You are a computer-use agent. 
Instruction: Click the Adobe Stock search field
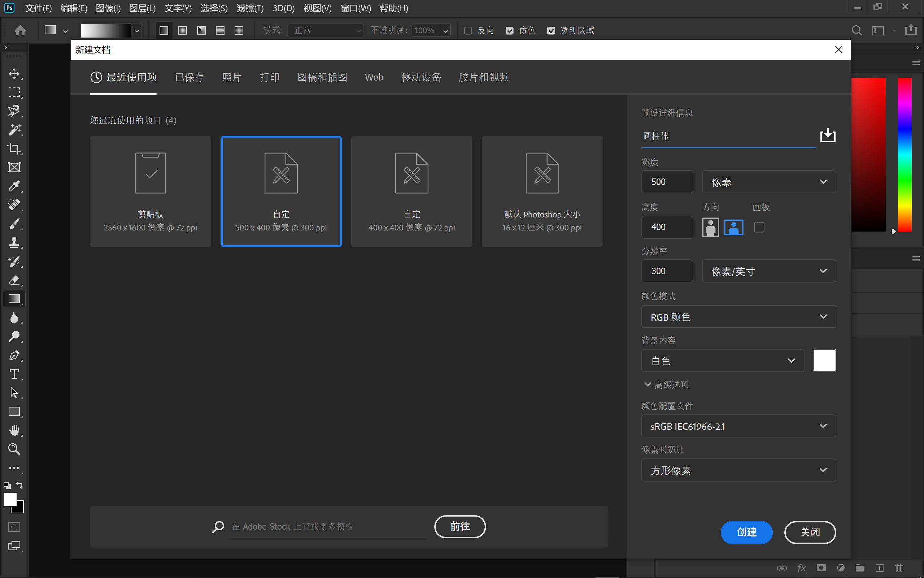click(x=328, y=526)
